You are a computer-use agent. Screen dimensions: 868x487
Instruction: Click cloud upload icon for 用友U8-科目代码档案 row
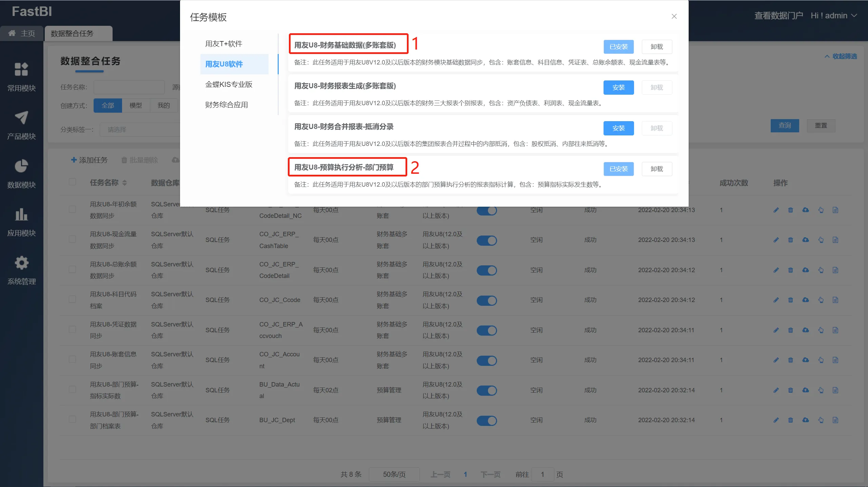pyautogui.click(x=806, y=300)
